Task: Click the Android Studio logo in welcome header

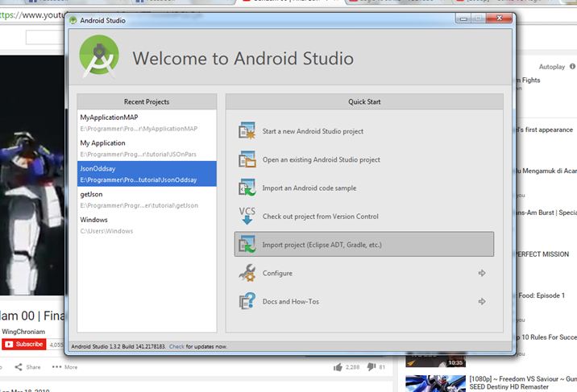Action: [x=98, y=56]
